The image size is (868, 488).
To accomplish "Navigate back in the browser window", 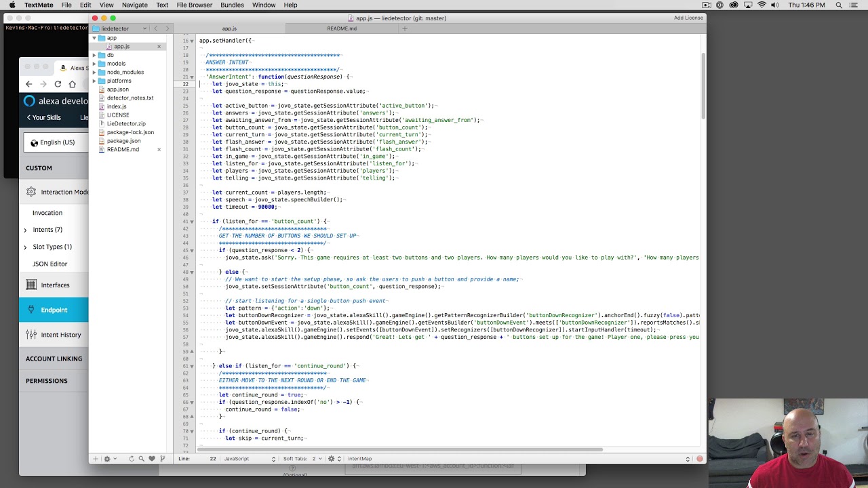I will (28, 84).
